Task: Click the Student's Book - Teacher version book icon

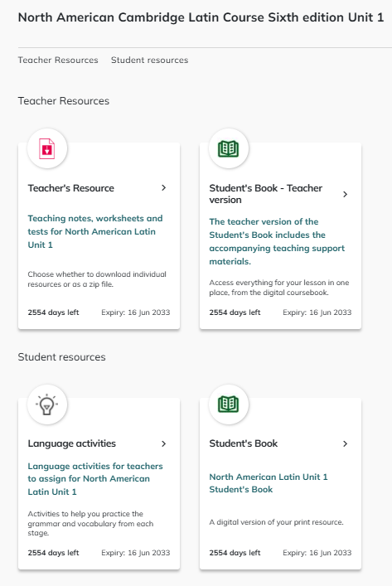Action: [x=229, y=148]
